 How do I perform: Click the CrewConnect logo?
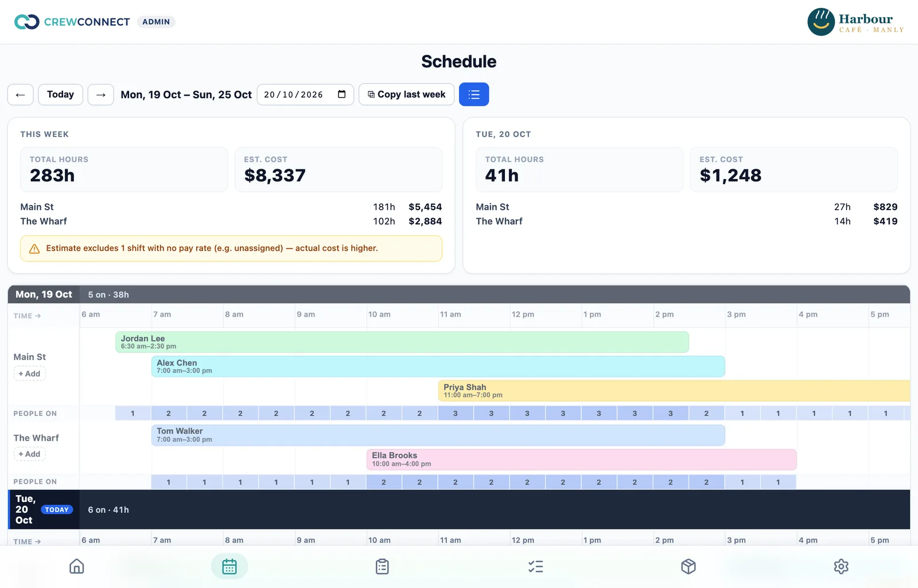point(72,22)
